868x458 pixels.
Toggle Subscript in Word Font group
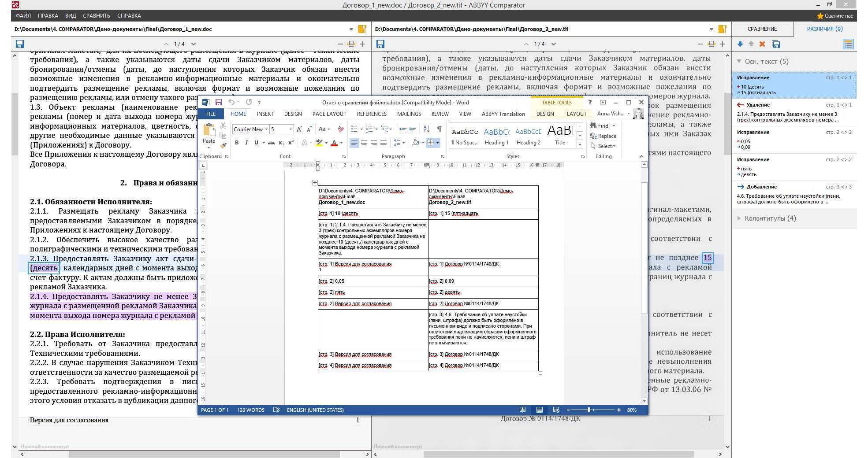(x=281, y=143)
